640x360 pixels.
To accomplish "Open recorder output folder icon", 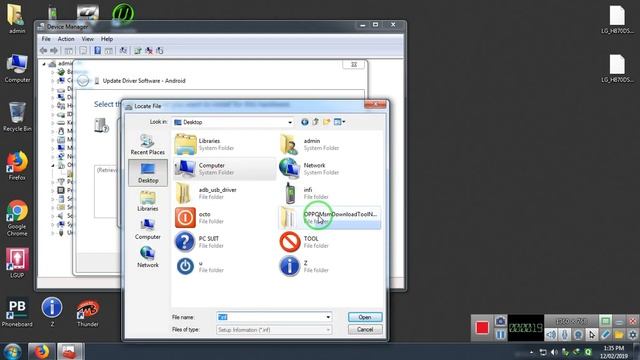I will [x=619, y=335].
